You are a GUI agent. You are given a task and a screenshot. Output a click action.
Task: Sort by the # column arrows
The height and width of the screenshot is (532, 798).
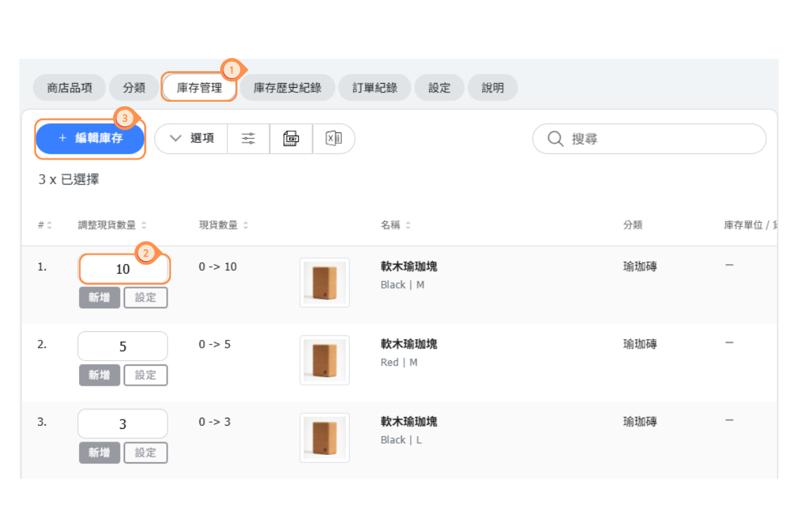pyautogui.click(x=49, y=225)
